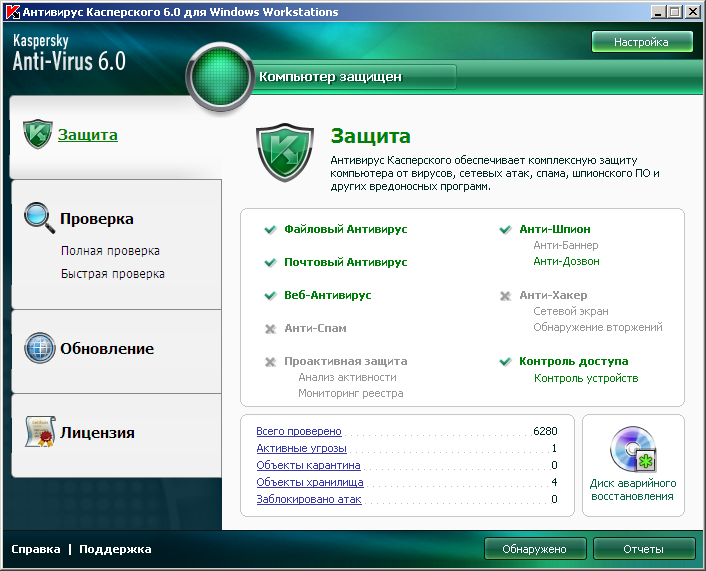Click the Компьютер защищен status bar

(x=354, y=77)
